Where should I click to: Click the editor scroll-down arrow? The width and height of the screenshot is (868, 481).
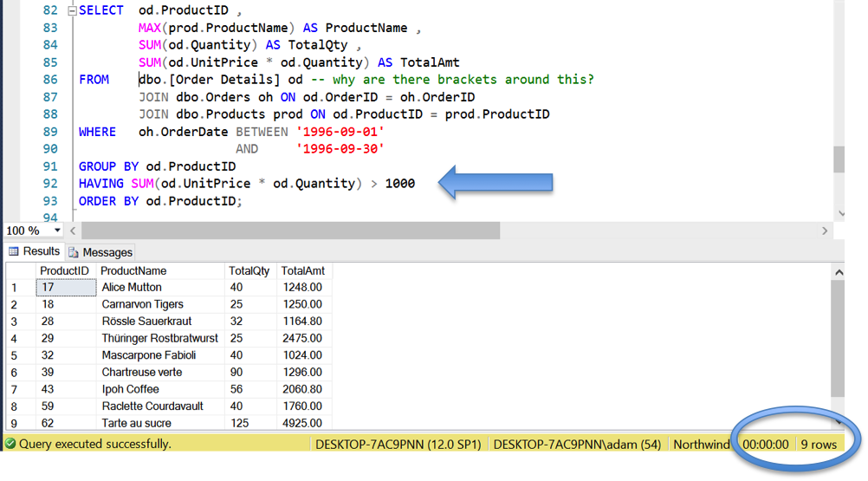[x=841, y=213]
